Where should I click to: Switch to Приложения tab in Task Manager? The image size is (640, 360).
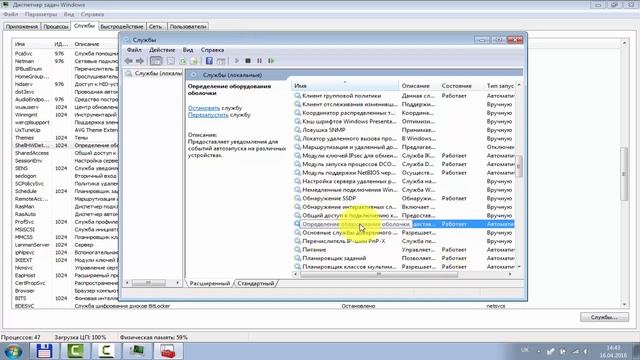(22, 27)
